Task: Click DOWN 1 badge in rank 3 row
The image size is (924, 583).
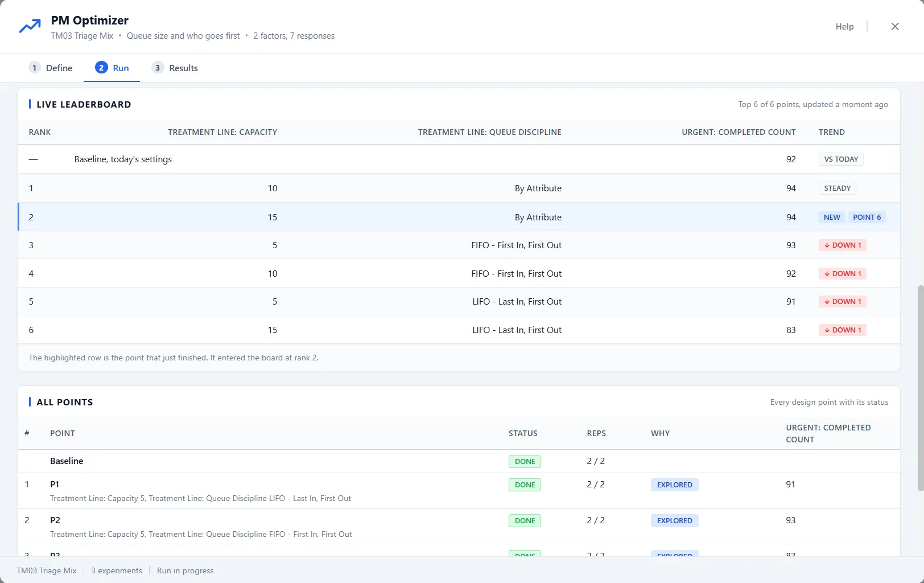Action: pos(843,245)
